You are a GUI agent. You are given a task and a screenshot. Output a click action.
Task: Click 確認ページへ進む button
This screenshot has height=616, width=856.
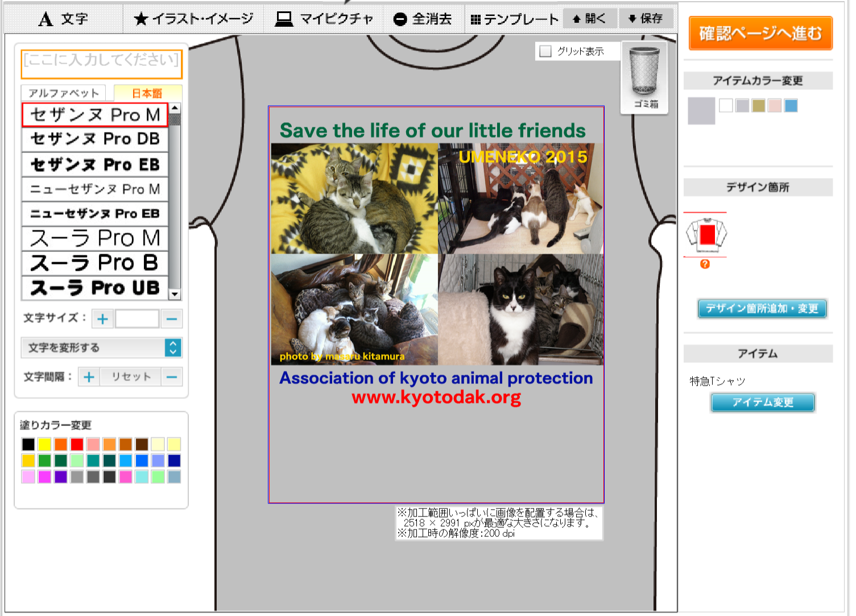pyautogui.click(x=760, y=34)
